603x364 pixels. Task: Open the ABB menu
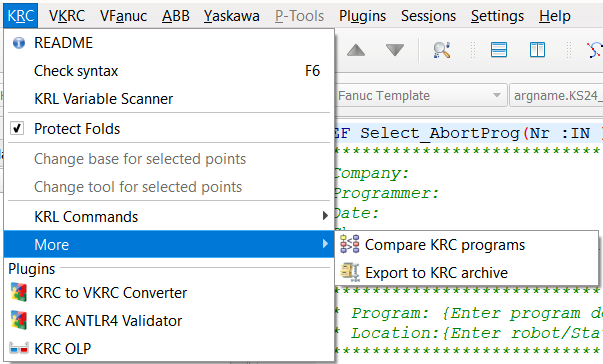176,16
